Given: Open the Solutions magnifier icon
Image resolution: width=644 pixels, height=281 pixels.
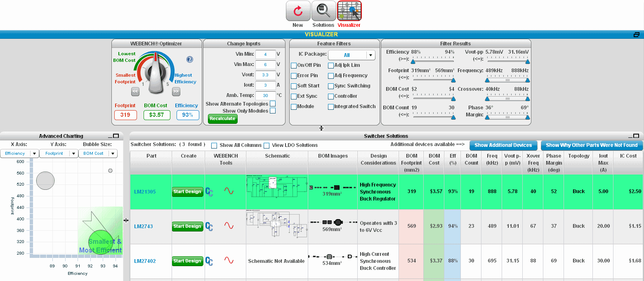Looking at the screenshot, I should pos(323,11).
